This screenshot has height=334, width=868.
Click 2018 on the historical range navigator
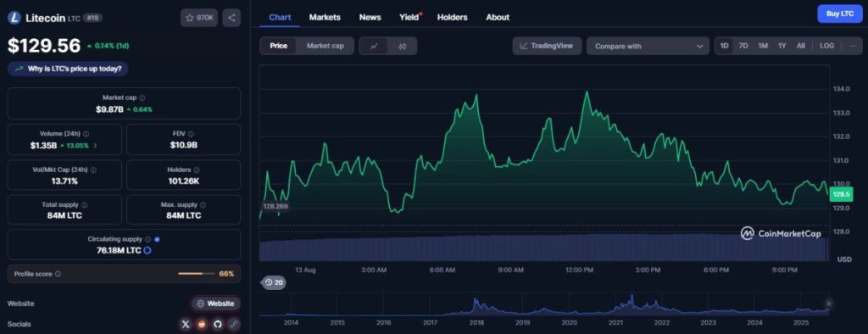(x=476, y=322)
